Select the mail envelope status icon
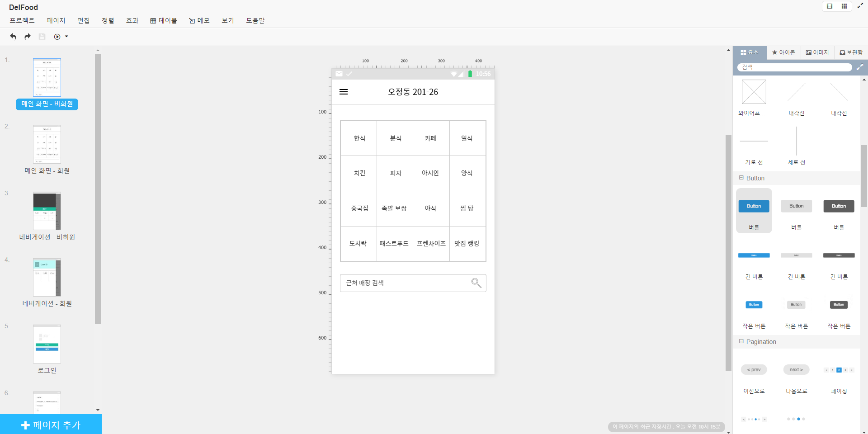Viewport: 868px width, 434px height. pyautogui.click(x=339, y=74)
